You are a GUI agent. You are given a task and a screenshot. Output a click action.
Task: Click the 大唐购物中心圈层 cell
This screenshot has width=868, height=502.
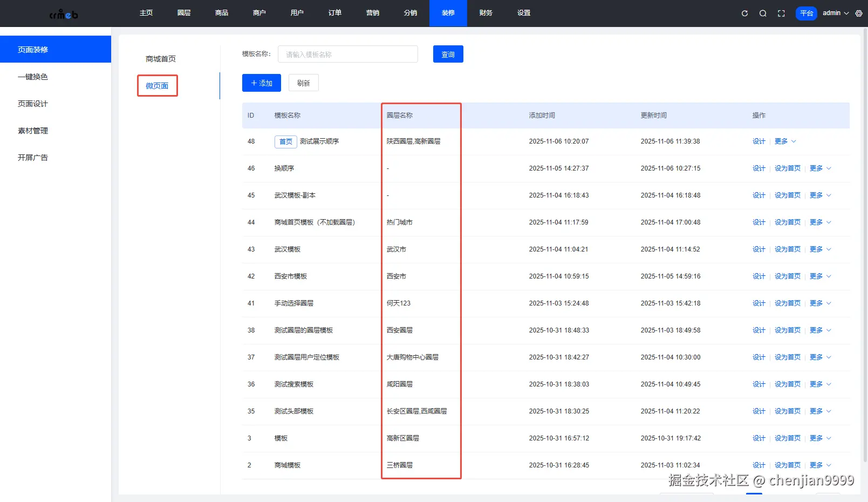(413, 357)
